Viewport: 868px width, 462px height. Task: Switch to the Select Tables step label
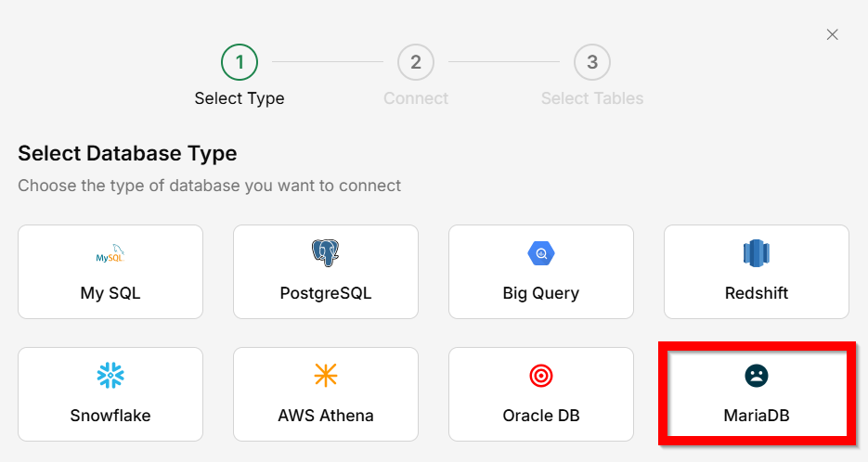tap(592, 98)
